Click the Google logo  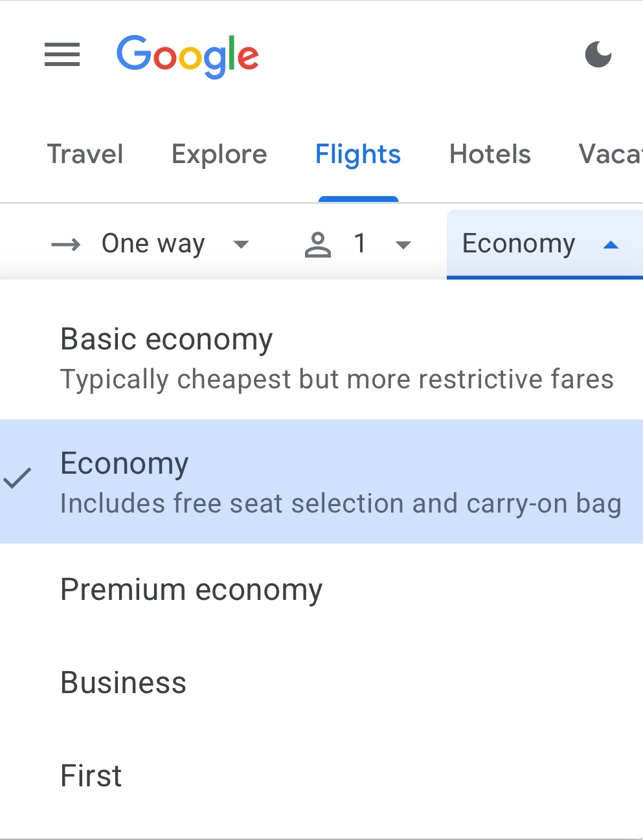tap(188, 56)
